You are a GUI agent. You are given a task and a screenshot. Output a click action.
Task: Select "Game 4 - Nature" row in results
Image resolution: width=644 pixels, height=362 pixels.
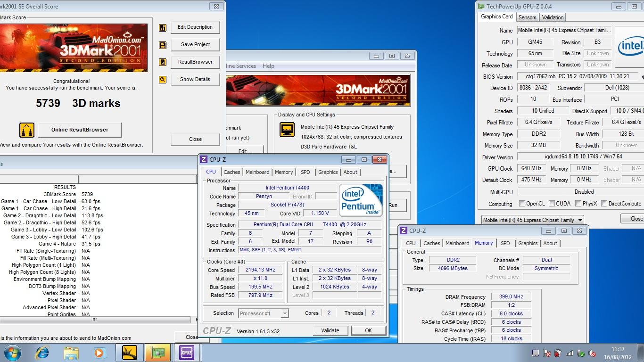(x=98, y=244)
